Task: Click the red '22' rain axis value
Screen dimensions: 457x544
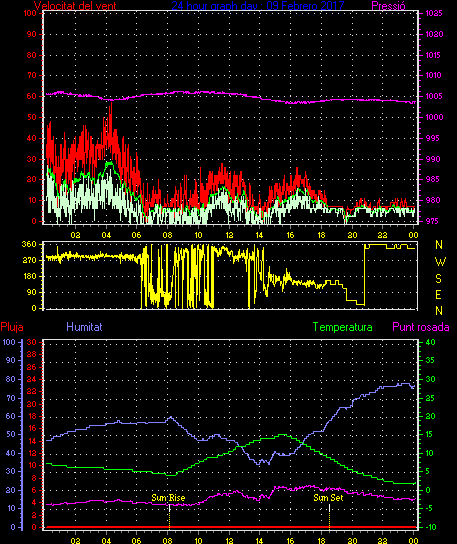Action: (32, 392)
